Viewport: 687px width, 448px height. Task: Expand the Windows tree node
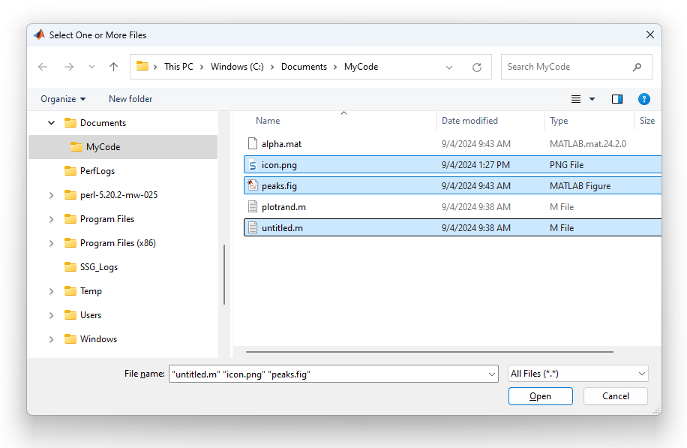pyautogui.click(x=51, y=339)
